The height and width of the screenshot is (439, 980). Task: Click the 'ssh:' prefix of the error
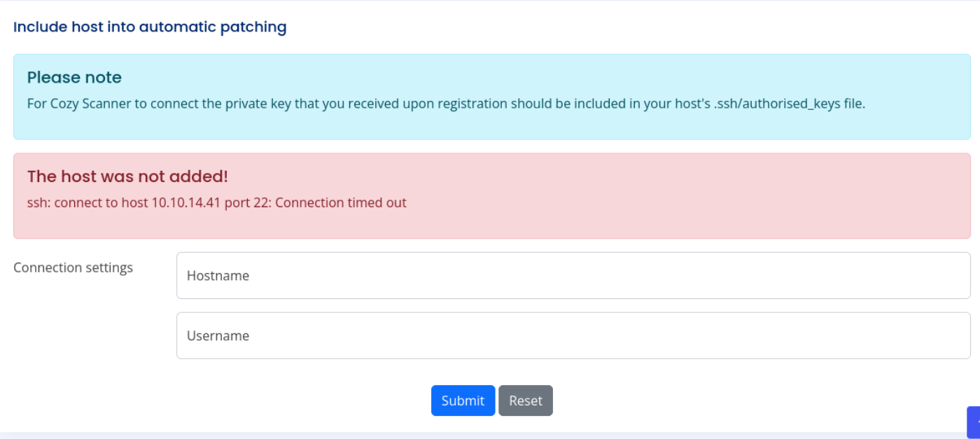tap(38, 203)
